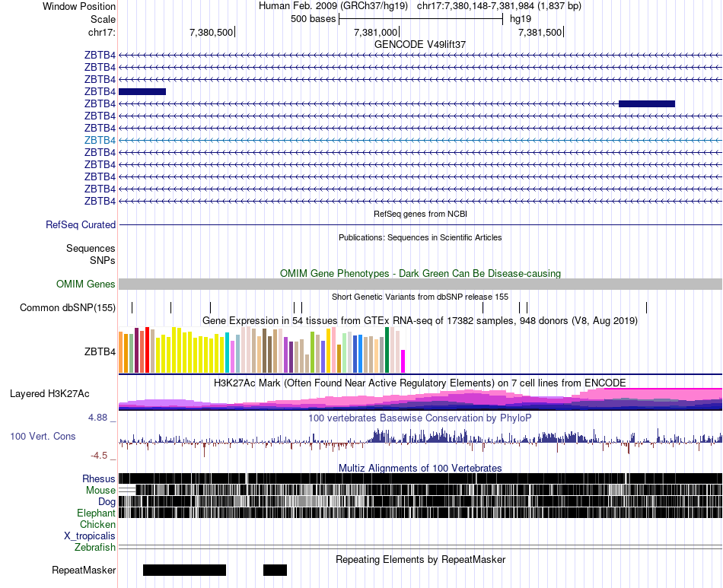Open the RefSeq Curated track label
Screen dimensions: 723x588
(x=81, y=225)
